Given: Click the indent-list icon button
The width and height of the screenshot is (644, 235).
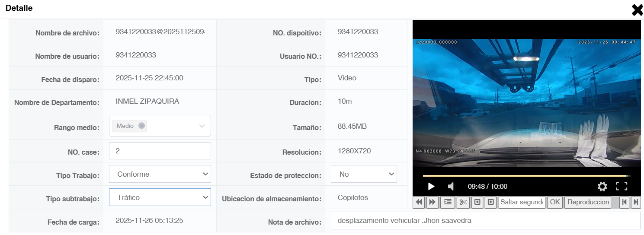Looking at the screenshot, I should tap(448, 202).
